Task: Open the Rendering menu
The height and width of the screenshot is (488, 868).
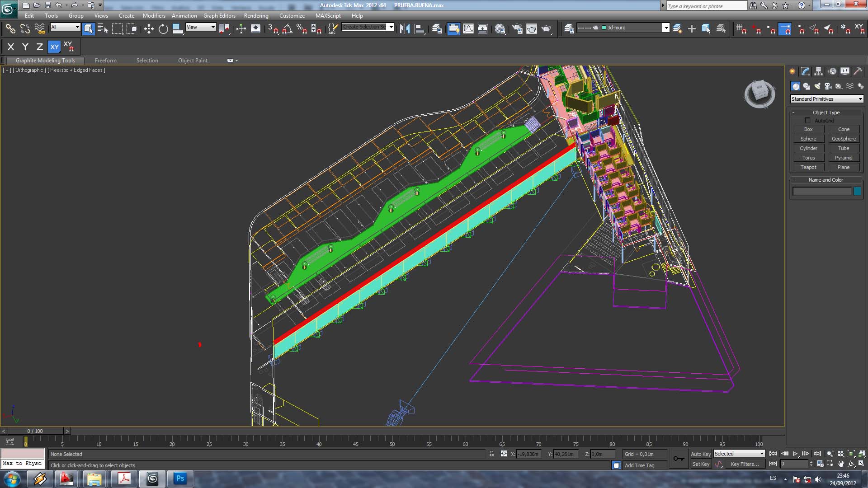Action: coord(256,16)
